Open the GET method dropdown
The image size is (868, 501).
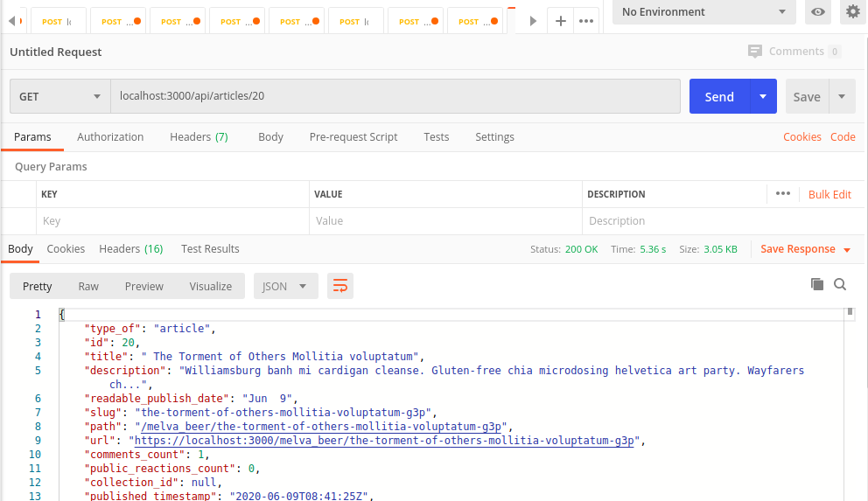pyautogui.click(x=59, y=97)
